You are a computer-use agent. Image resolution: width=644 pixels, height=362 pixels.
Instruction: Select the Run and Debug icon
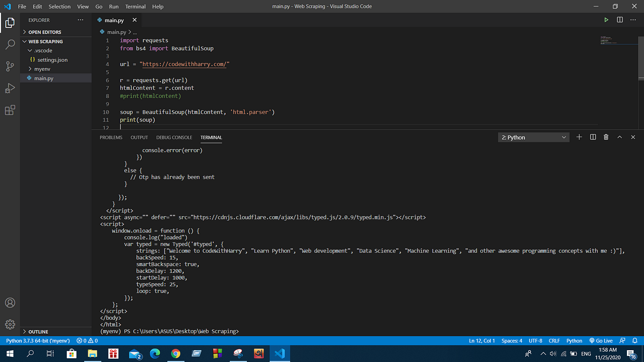pyautogui.click(x=10, y=88)
